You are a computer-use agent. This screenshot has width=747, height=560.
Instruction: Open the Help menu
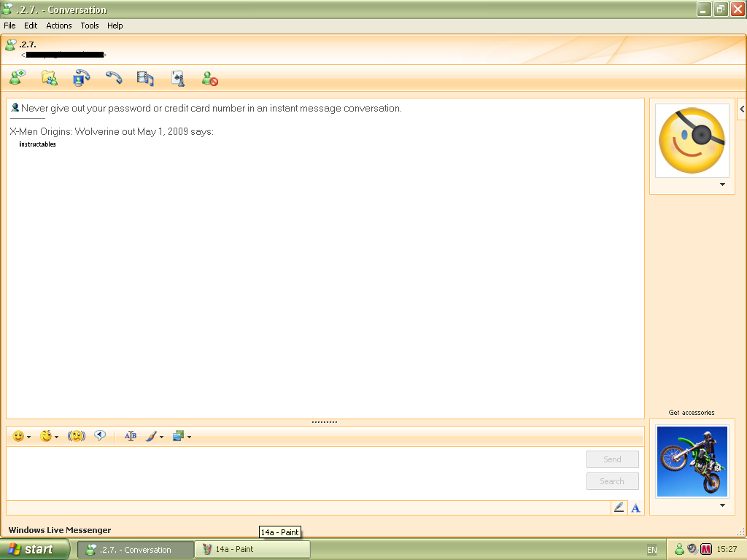115,26
